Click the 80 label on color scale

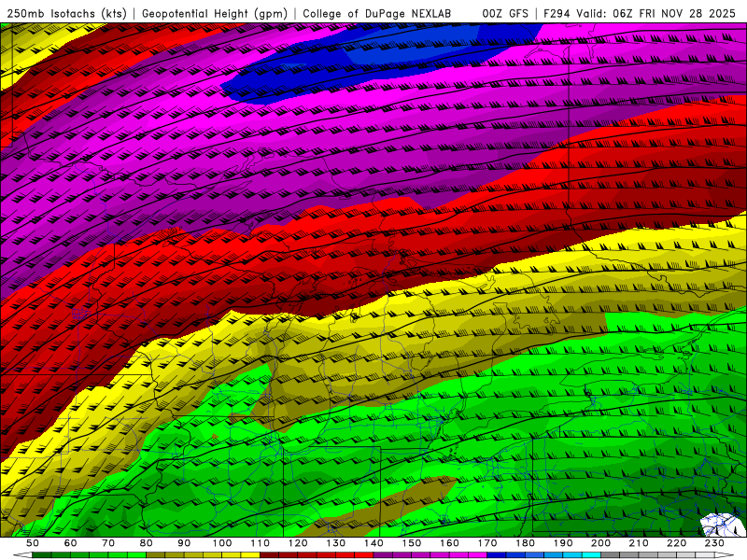point(146,543)
